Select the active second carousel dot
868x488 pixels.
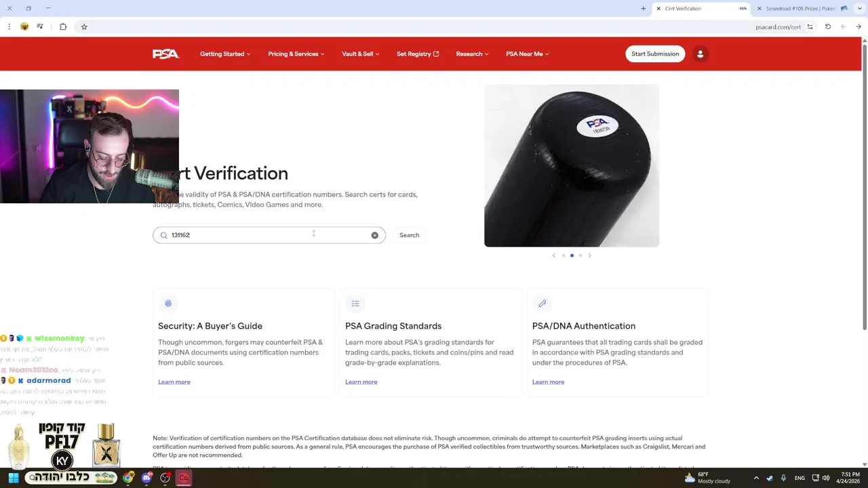point(572,256)
